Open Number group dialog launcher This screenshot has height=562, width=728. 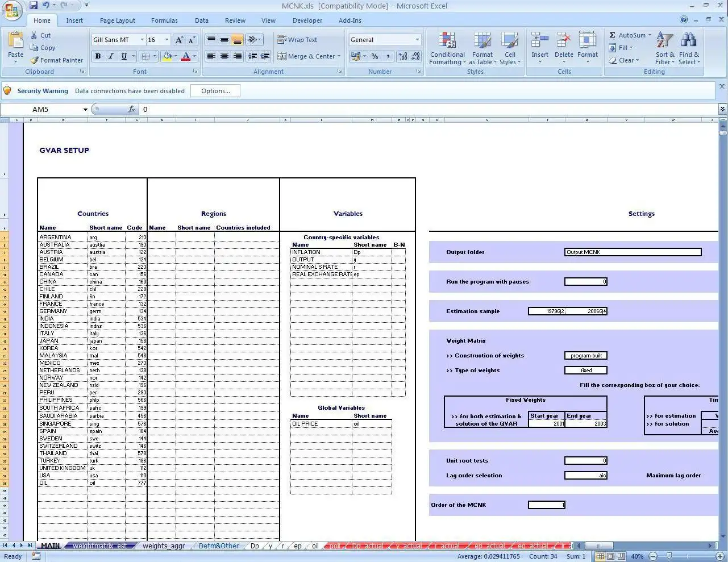coord(419,72)
